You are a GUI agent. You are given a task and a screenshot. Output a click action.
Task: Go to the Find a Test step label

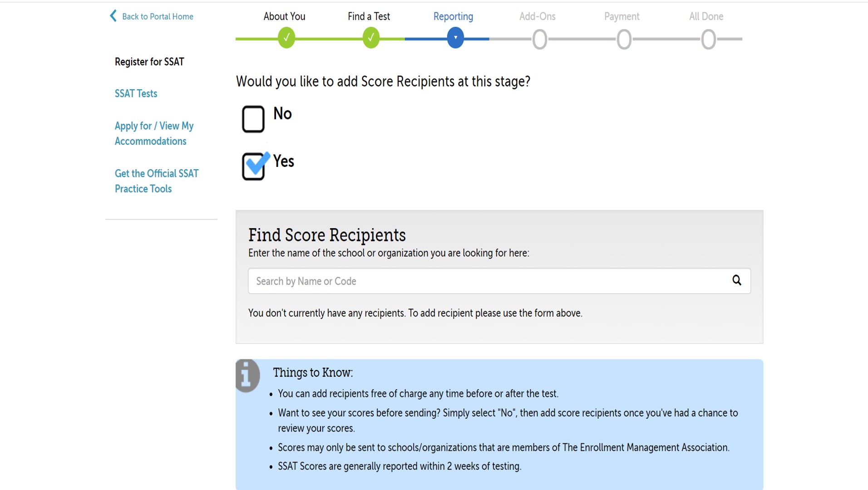point(369,16)
